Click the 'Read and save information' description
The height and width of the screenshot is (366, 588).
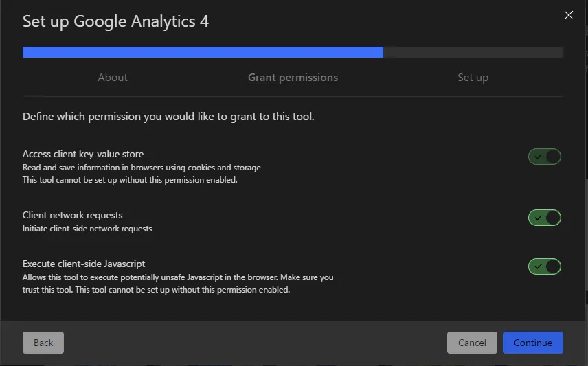pos(142,168)
